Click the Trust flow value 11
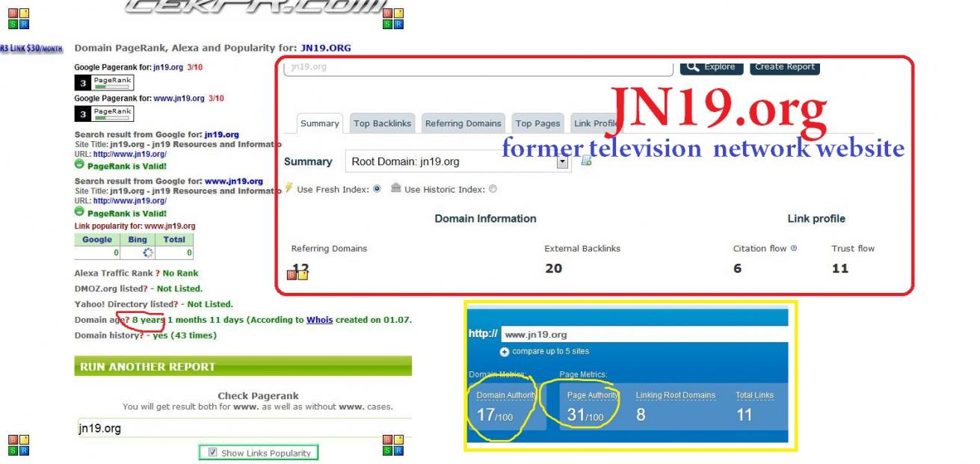The image size is (980, 464). [x=840, y=268]
